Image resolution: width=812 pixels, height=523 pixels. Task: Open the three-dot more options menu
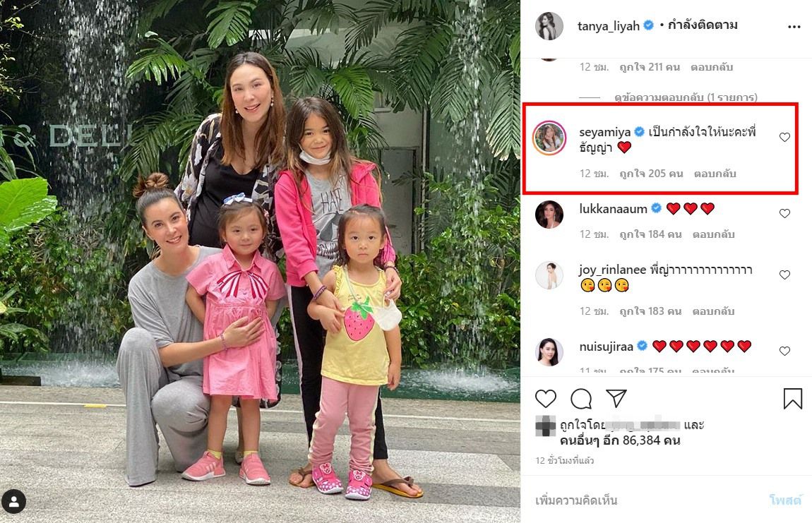pos(794,27)
